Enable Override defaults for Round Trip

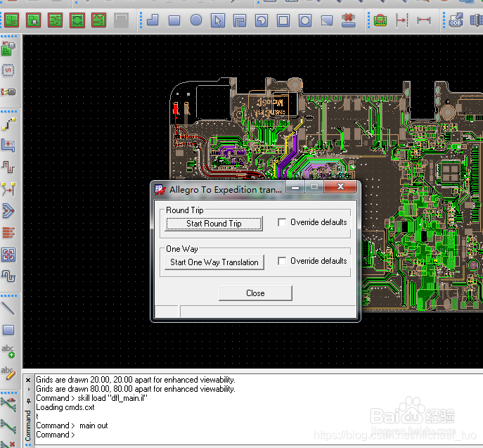(282, 222)
